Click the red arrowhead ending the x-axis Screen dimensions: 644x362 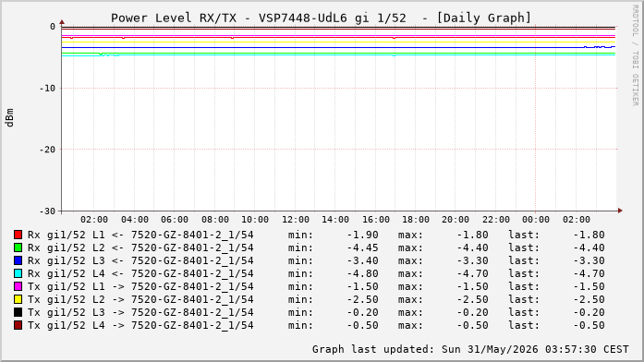[620, 211]
